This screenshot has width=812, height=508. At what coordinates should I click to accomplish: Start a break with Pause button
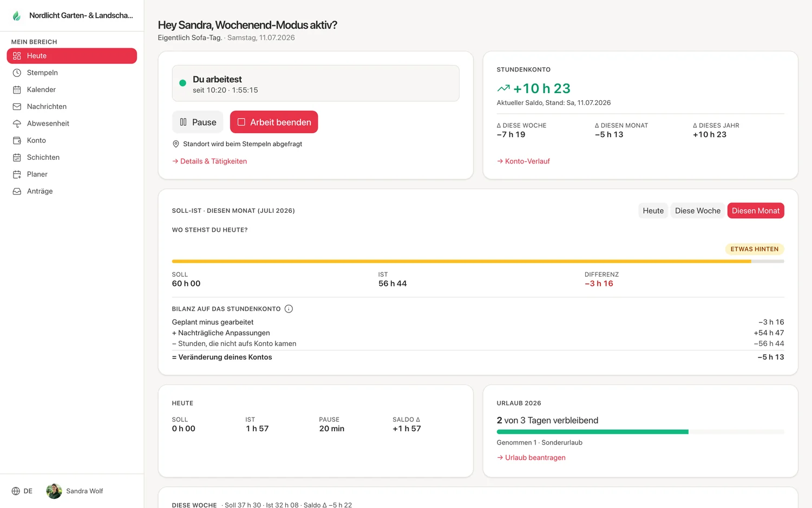(x=198, y=122)
